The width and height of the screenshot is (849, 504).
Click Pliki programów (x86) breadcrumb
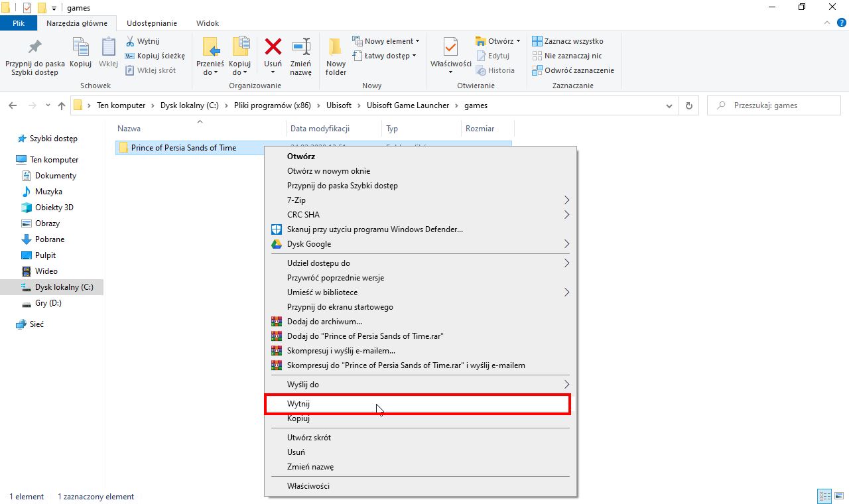click(272, 105)
